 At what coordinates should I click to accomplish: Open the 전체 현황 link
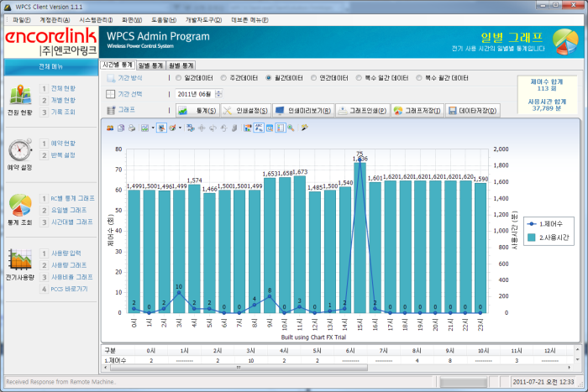(63, 88)
